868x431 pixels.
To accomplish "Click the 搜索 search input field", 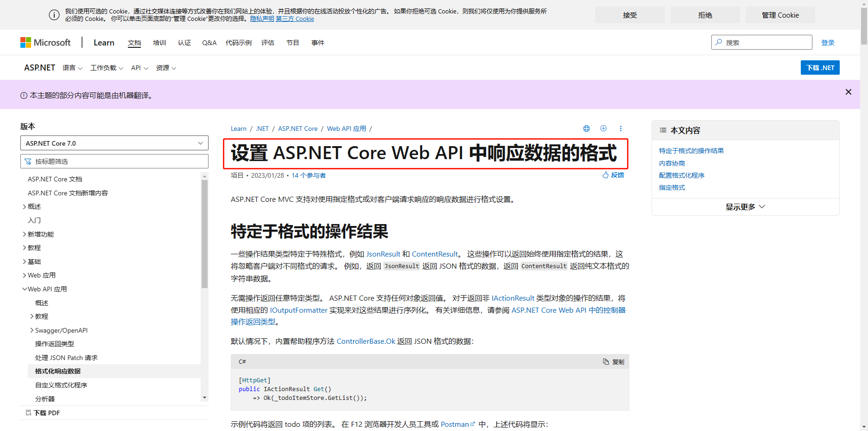I will click(762, 42).
